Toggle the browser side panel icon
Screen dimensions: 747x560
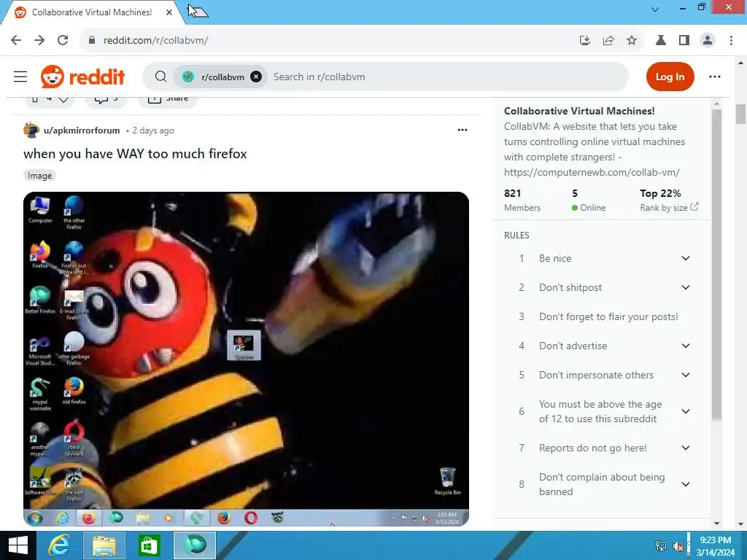684,41
